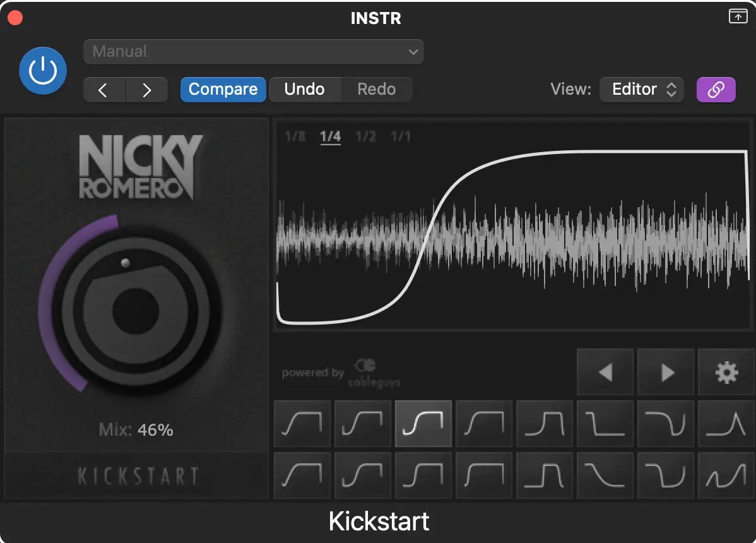Select the 1/8 rate option
This screenshot has width=756, height=543.
[295, 136]
